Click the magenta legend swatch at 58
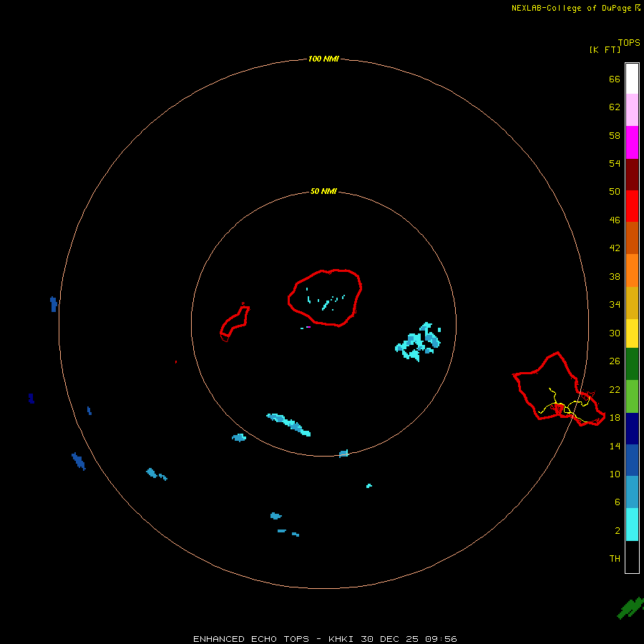 point(632,142)
